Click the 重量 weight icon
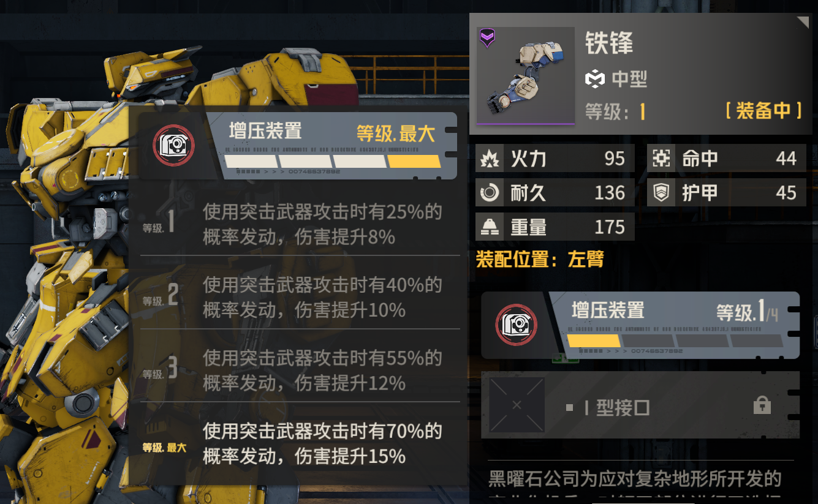 click(x=490, y=228)
